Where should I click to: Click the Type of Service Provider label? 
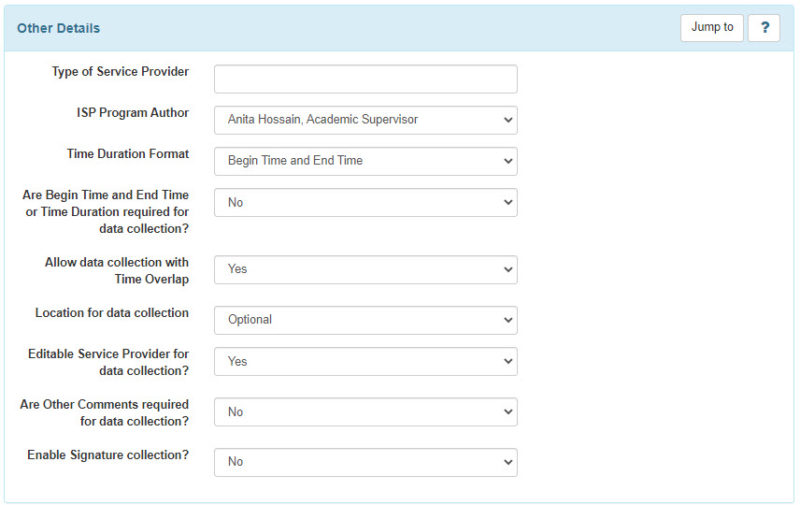(x=120, y=72)
